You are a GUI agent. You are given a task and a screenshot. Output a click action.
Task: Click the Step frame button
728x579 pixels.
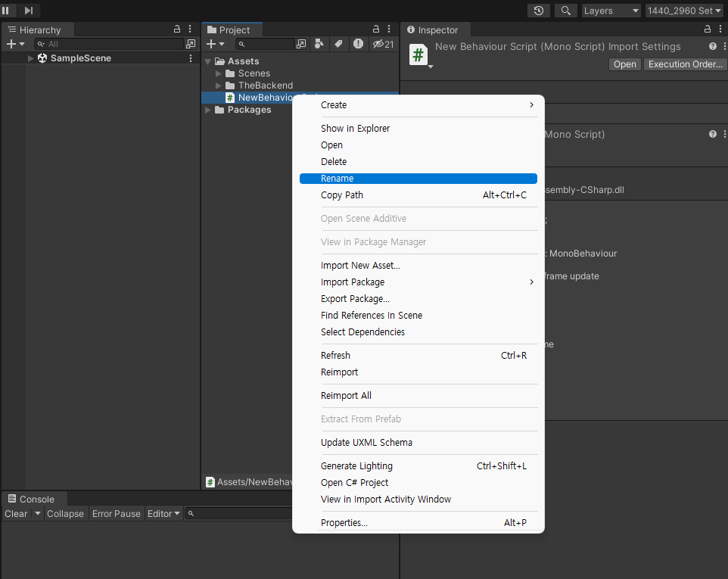tap(28, 10)
